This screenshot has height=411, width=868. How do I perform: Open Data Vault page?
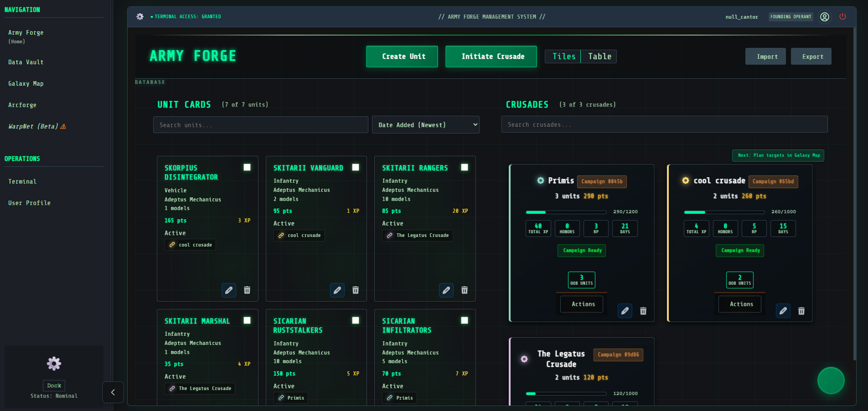[26, 62]
